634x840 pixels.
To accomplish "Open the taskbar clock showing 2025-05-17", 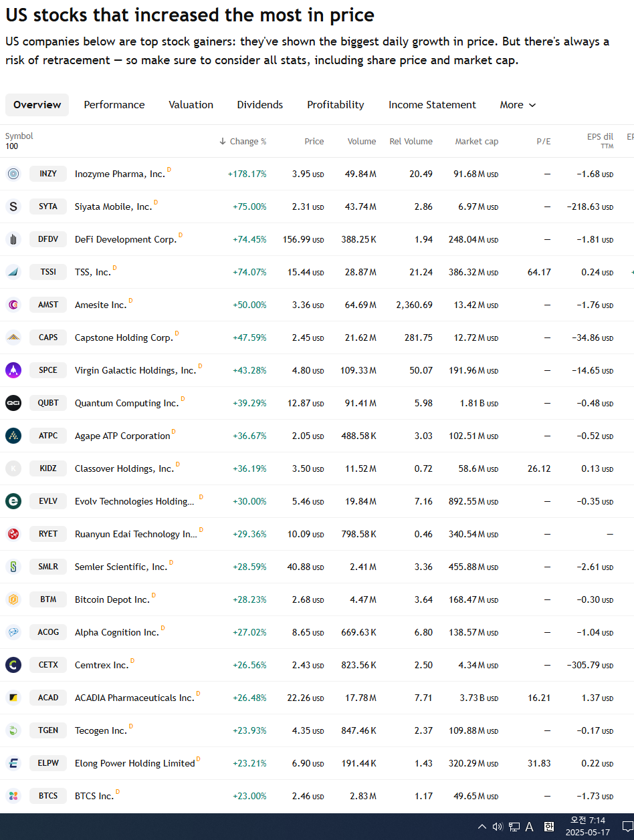I will click(x=587, y=827).
